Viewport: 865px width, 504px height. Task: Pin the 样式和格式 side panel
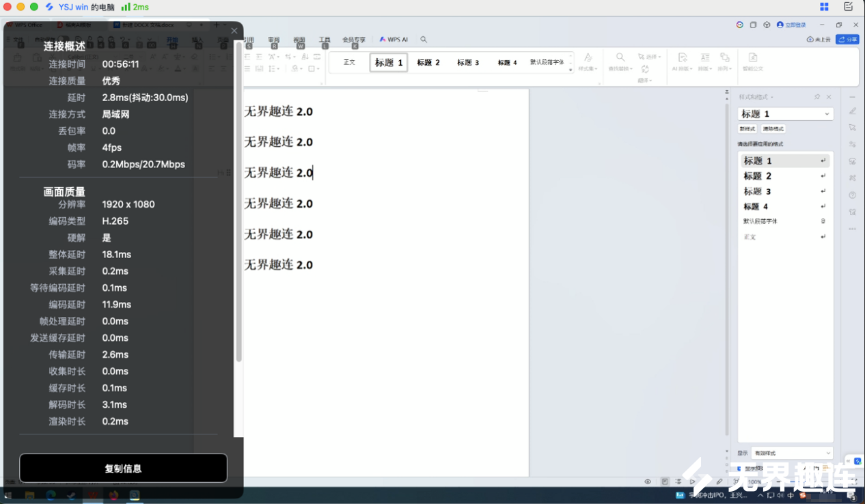pyautogui.click(x=816, y=97)
